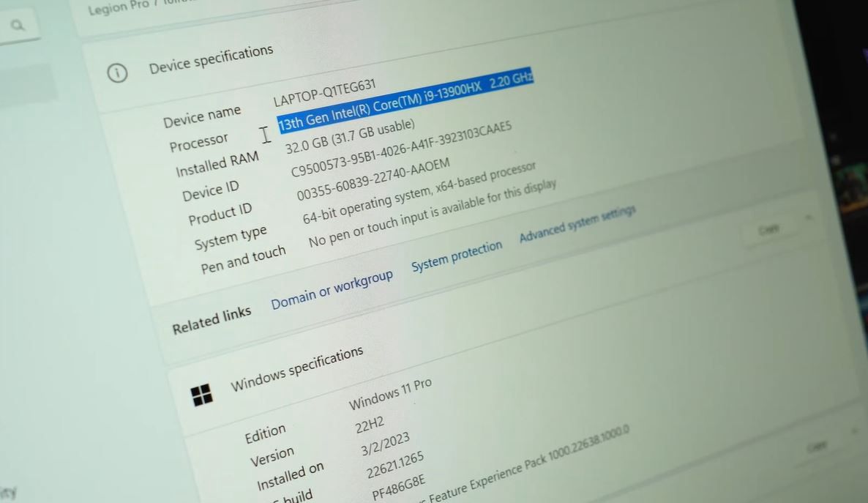Screen dimensions: 868x503
Task: Copy the device specifications via Copy button
Action: coord(768,228)
